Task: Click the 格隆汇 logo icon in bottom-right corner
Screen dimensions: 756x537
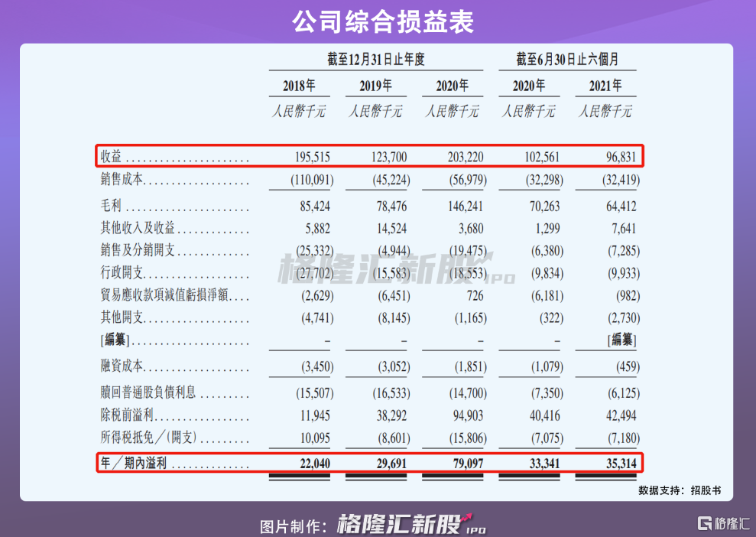Action: [x=704, y=523]
